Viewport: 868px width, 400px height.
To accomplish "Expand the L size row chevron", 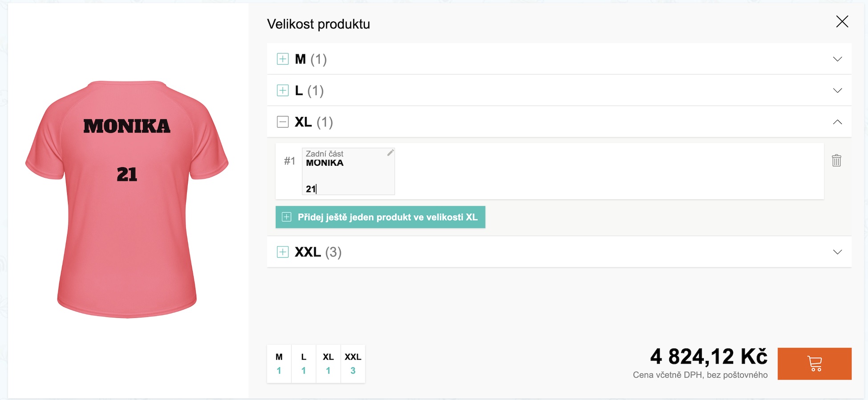I will (837, 91).
